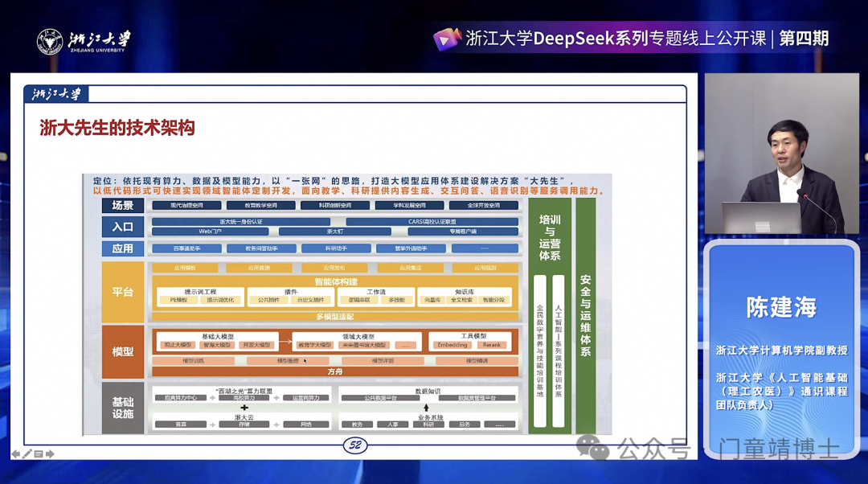Click the 人事 chip under 业务系统
The width and height of the screenshot is (868, 484).
392,425
